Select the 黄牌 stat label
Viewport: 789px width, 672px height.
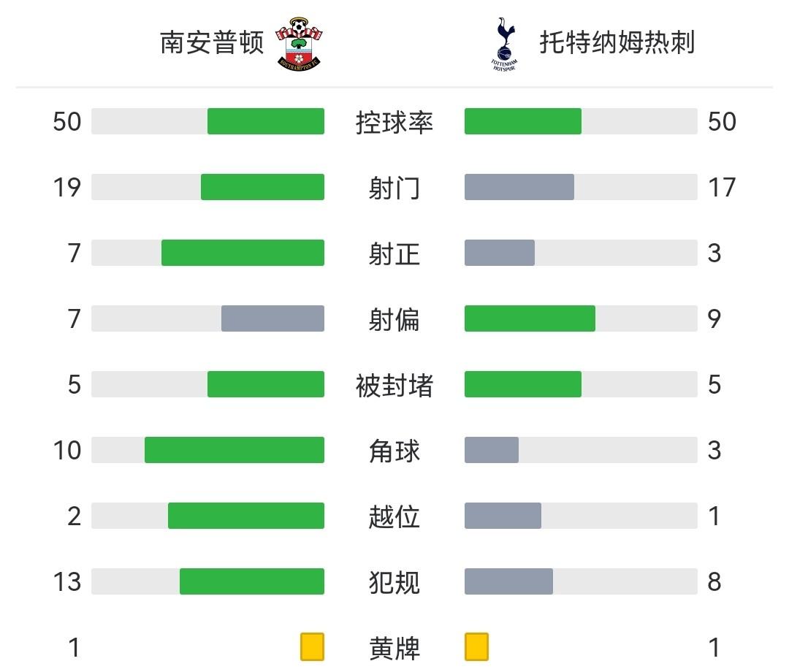pyautogui.click(x=394, y=648)
